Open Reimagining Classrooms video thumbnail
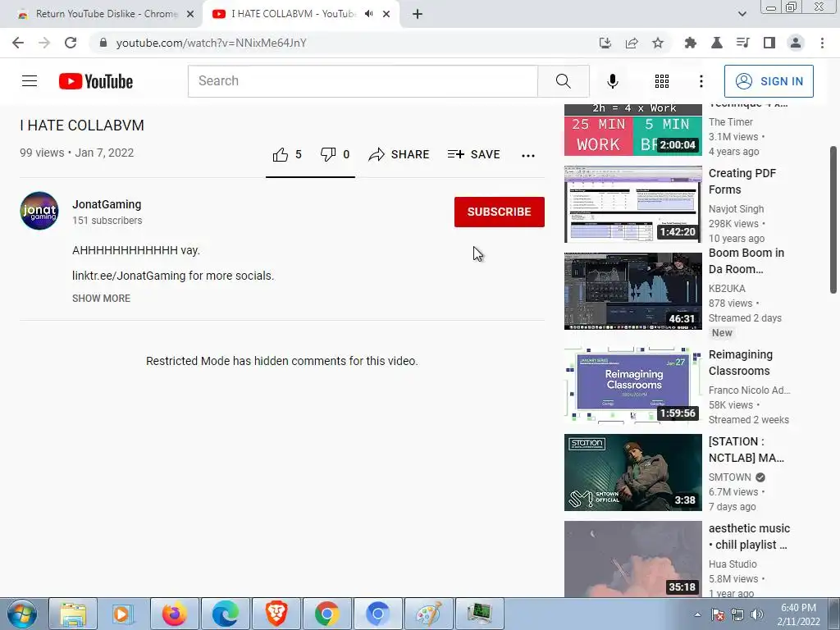 tap(632, 386)
